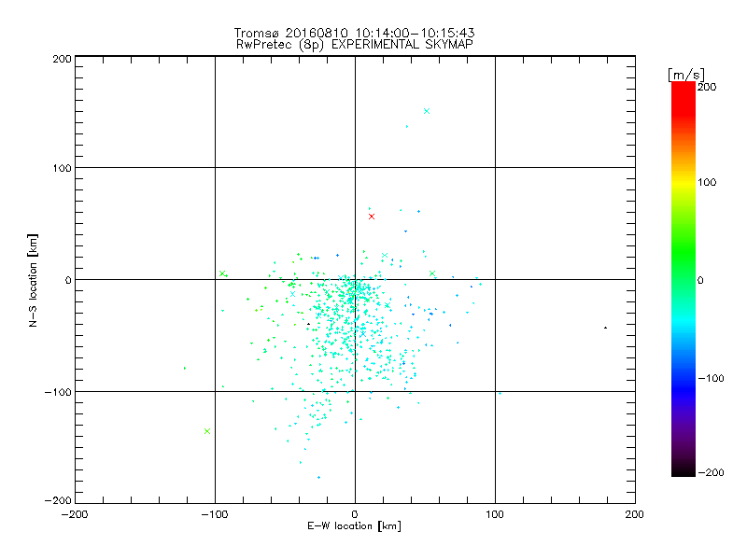Click the yellow region of the colorbar near 100
Screen dimensions: 747x560
(x=684, y=182)
